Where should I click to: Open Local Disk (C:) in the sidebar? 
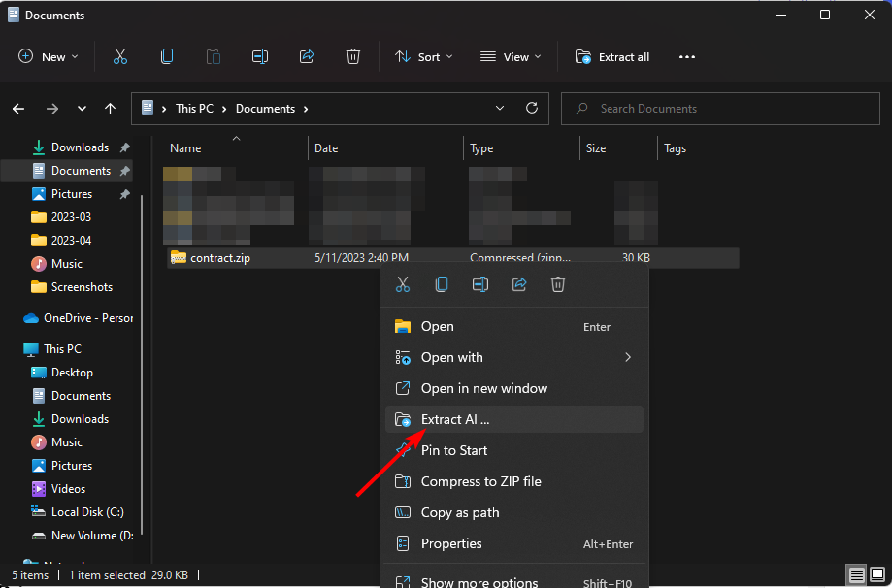point(87,512)
